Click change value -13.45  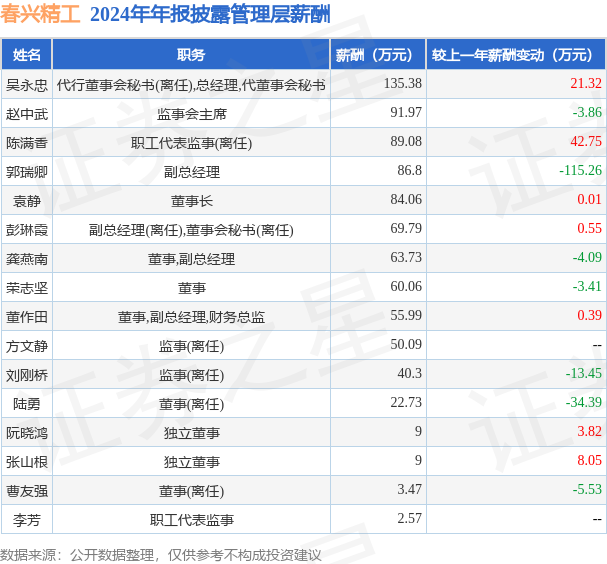(x=584, y=374)
